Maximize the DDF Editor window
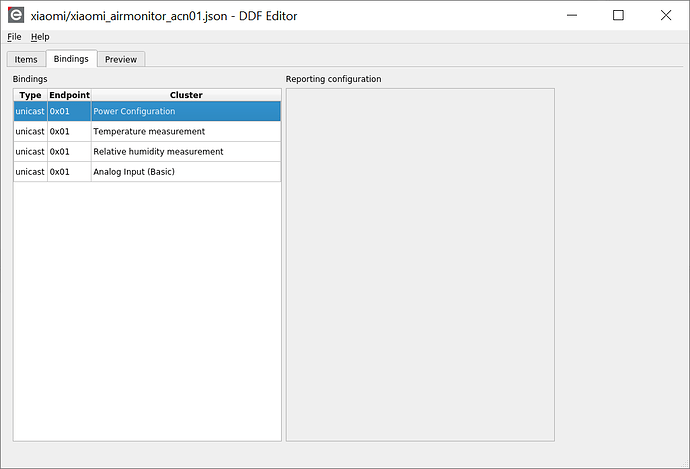 point(618,15)
